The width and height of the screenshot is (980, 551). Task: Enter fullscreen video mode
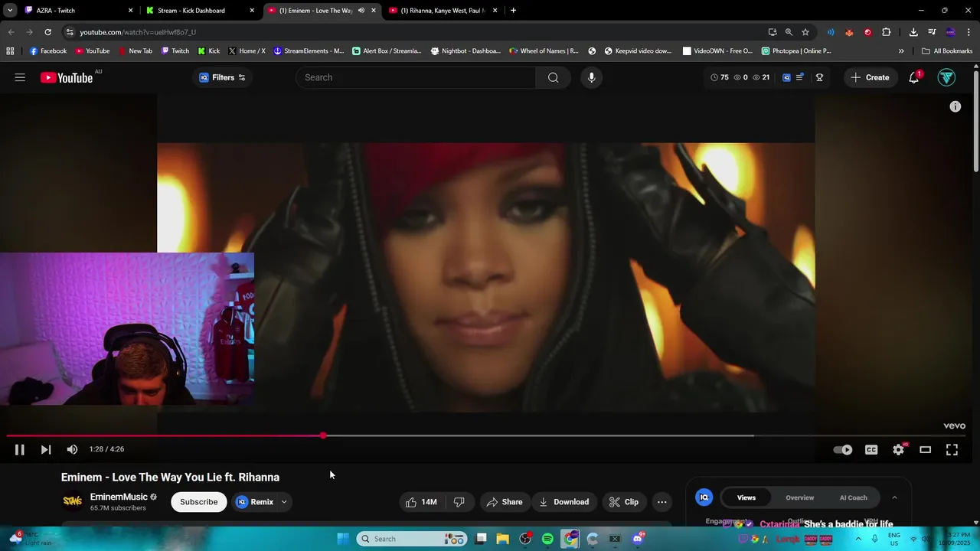tap(952, 450)
